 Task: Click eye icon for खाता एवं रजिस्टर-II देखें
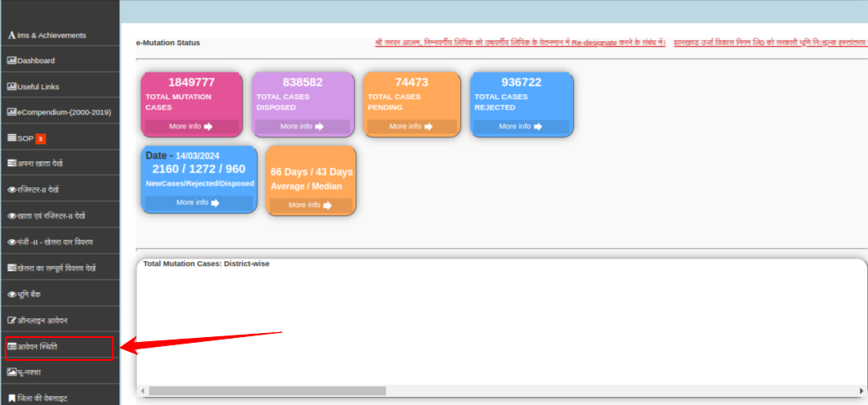[x=11, y=215]
